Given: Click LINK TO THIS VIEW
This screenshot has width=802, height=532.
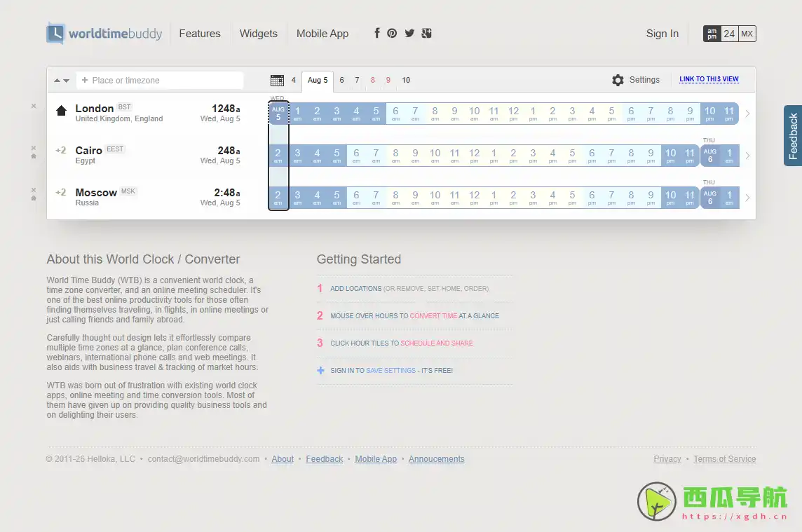Looking at the screenshot, I should (x=709, y=79).
